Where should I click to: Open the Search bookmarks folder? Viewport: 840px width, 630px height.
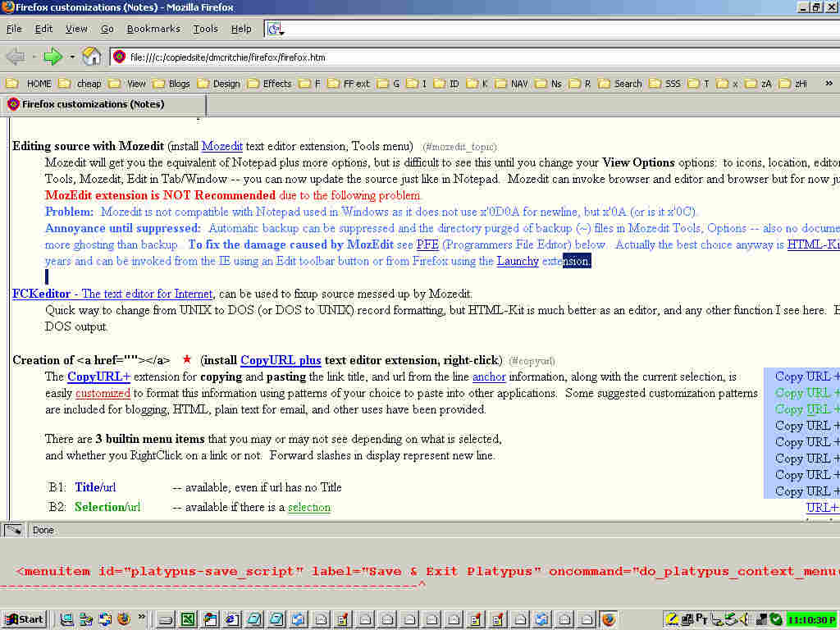point(620,84)
